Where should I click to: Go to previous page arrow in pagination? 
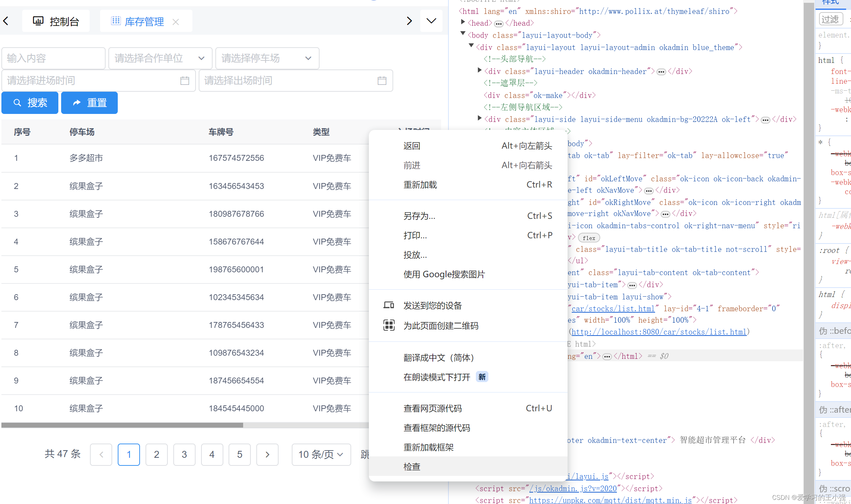tap(101, 454)
